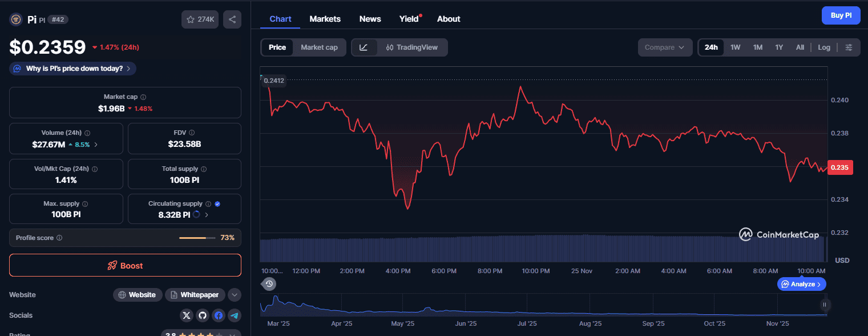Open the Facebook social link
This screenshot has height=336, width=868.
tap(219, 315)
